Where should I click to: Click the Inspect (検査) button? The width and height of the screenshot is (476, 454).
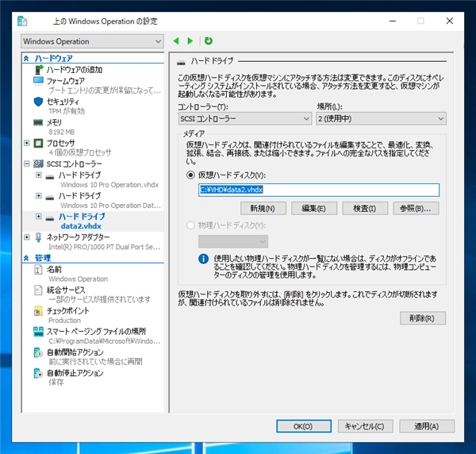[365, 208]
